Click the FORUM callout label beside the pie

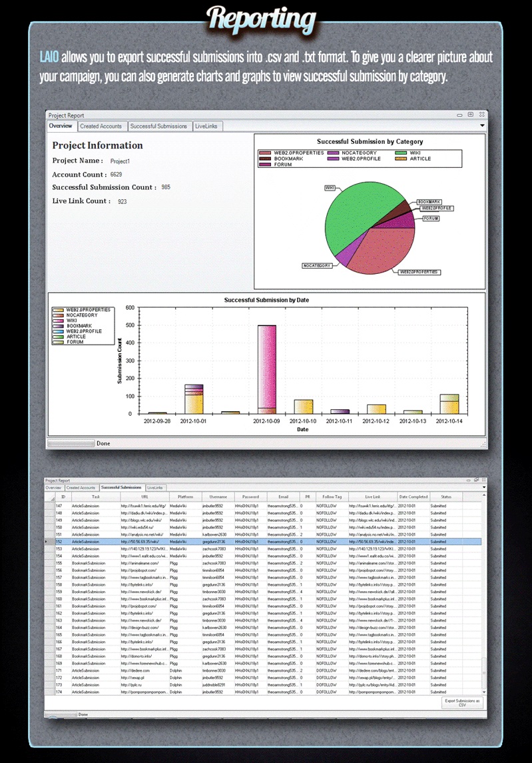tap(431, 219)
